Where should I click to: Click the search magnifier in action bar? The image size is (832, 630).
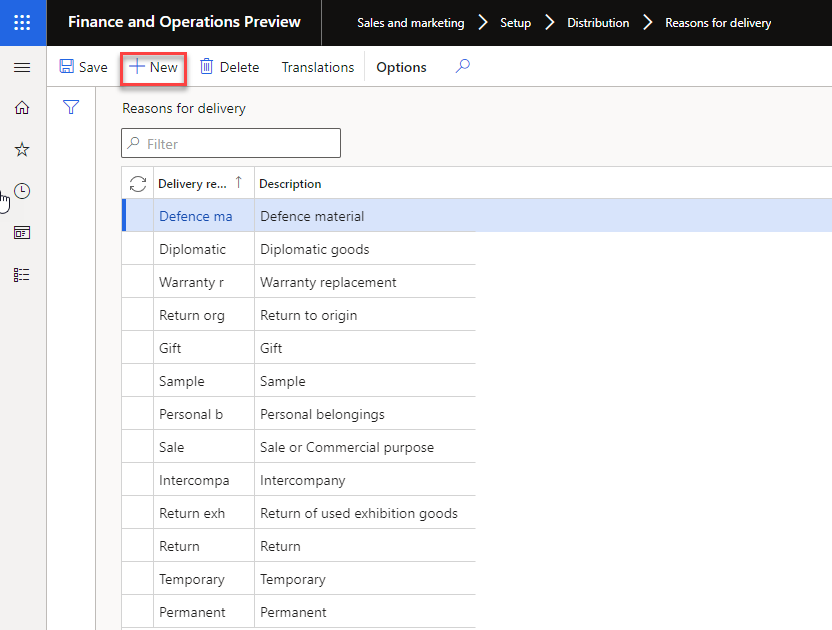point(462,67)
